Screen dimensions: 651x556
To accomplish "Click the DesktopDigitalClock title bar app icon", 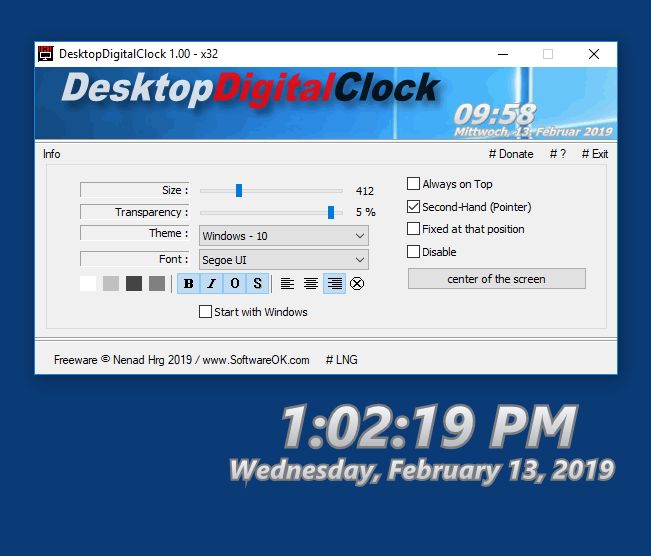I will (x=45, y=54).
